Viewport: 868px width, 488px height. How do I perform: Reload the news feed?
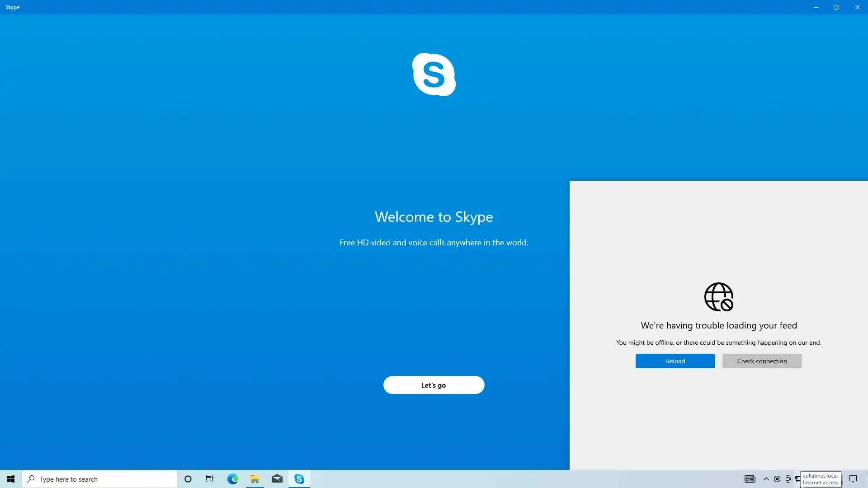tap(675, 361)
